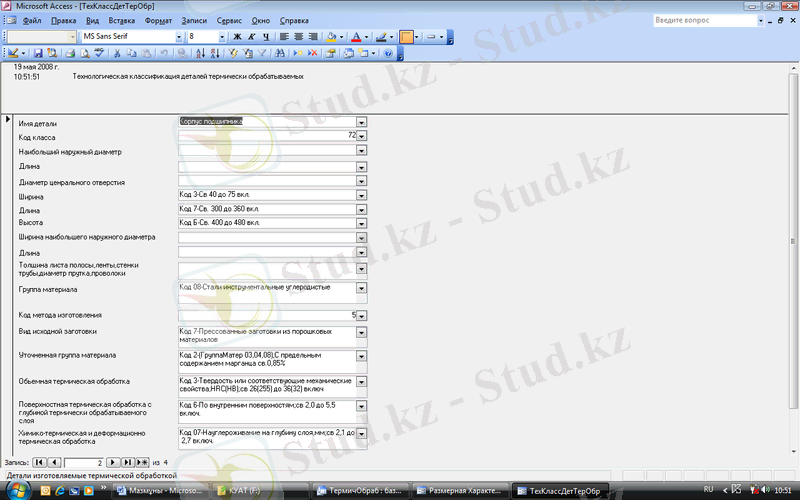Pick line/border color pencil swatch

click(x=381, y=37)
